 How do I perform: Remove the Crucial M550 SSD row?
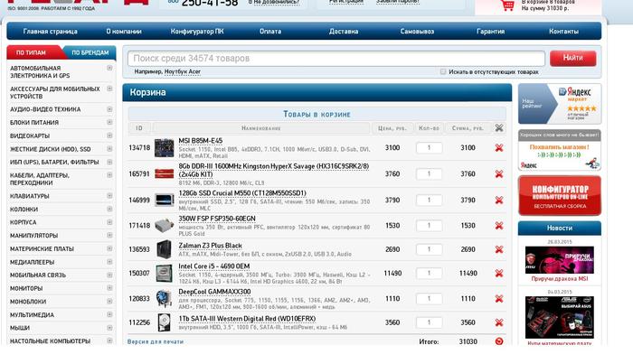pyautogui.click(x=499, y=201)
